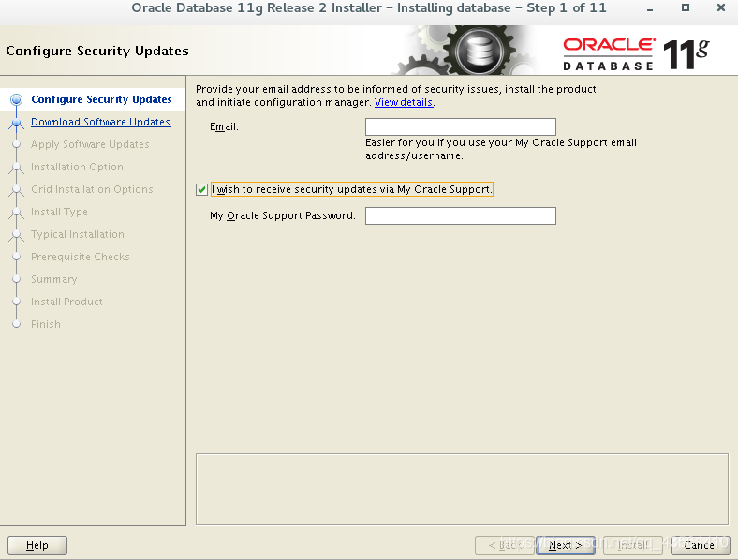Click the Oracle Database 11g logo
The height and width of the screenshot is (560, 738).
636,54
